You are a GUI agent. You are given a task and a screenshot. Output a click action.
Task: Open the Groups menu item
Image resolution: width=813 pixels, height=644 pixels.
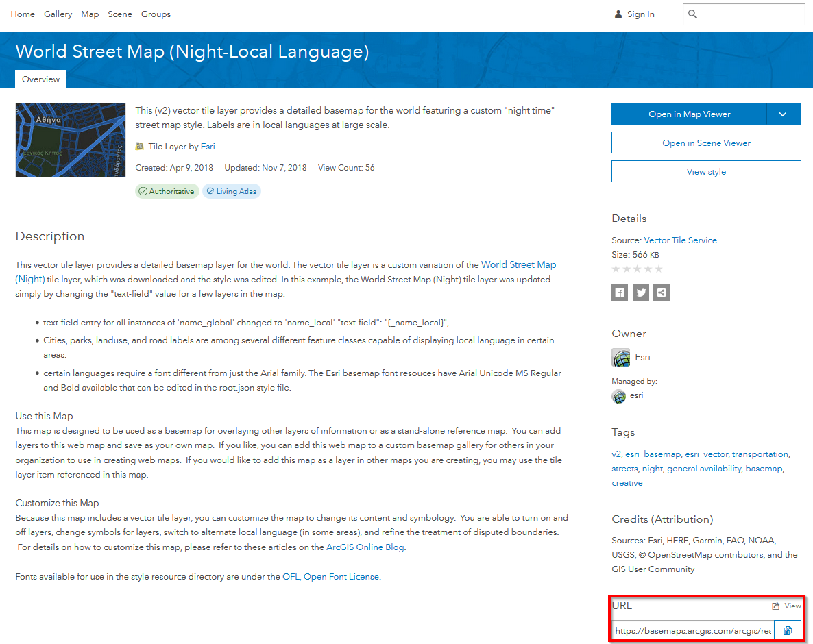click(x=156, y=14)
